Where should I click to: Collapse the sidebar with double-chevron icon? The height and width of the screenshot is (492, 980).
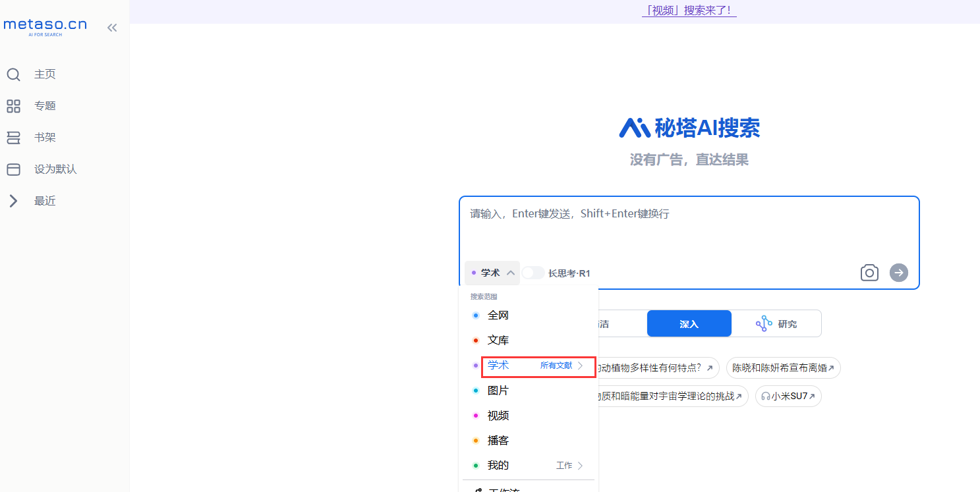click(x=112, y=28)
